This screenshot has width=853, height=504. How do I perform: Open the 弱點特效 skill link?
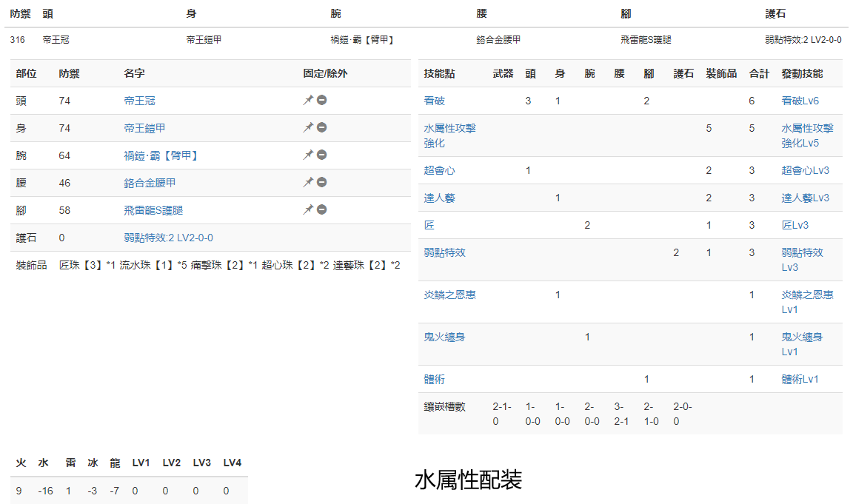coord(444,252)
